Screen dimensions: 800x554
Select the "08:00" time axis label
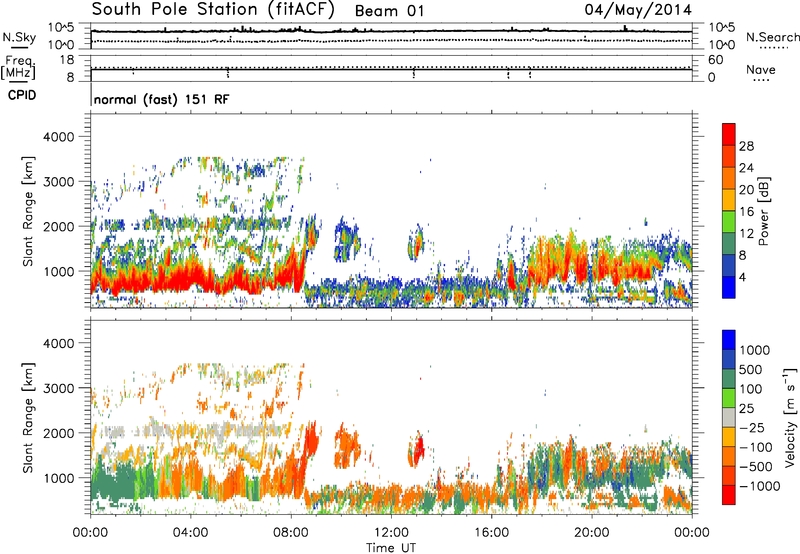(x=291, y=533)
